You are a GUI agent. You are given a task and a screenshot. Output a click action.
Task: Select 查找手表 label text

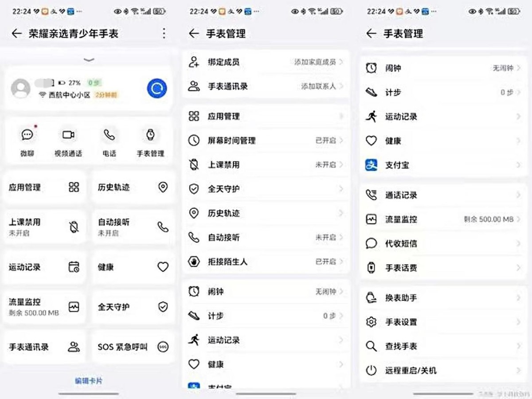[401, 346]
